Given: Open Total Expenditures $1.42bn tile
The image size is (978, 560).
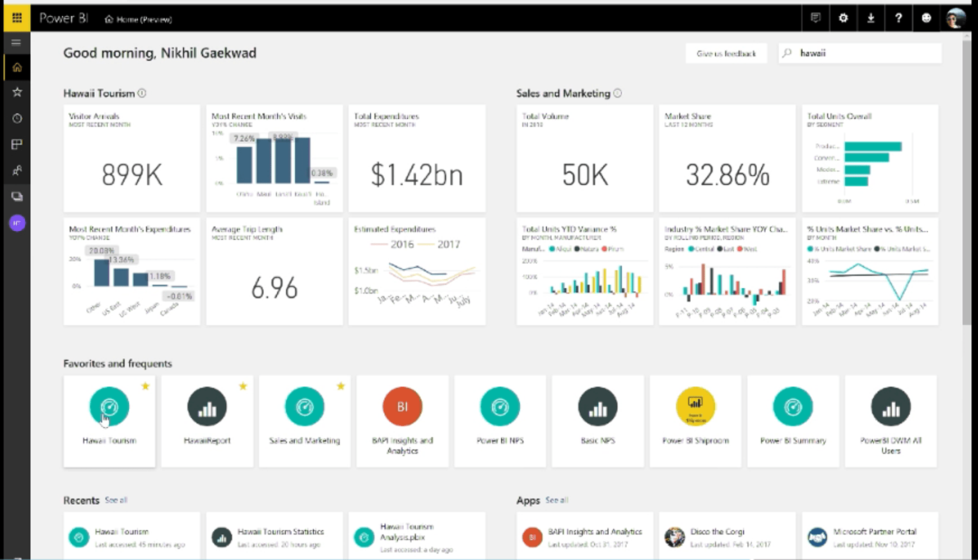Looking at the screenshot, I should coord(417,158).
